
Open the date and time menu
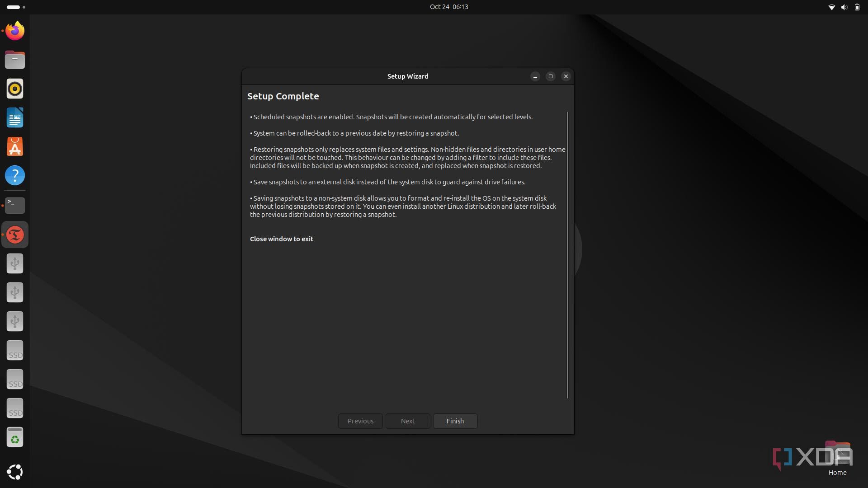pyautogui.click(x=449, y=7)
